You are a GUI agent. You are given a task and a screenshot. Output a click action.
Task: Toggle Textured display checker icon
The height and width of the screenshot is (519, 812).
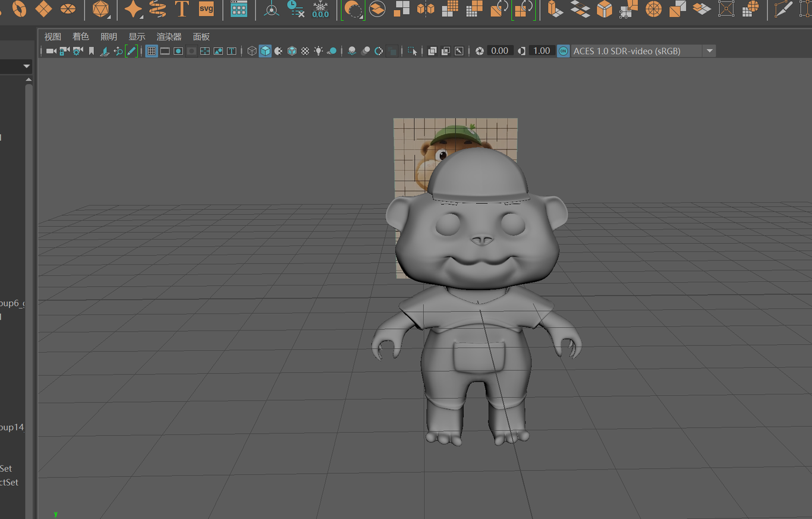tap(305, 51)
